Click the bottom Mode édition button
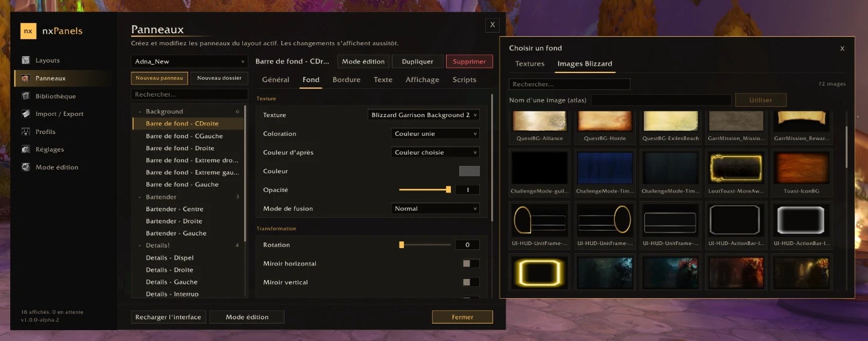This screenshot has height=341, width=868. tap(247, 317)
